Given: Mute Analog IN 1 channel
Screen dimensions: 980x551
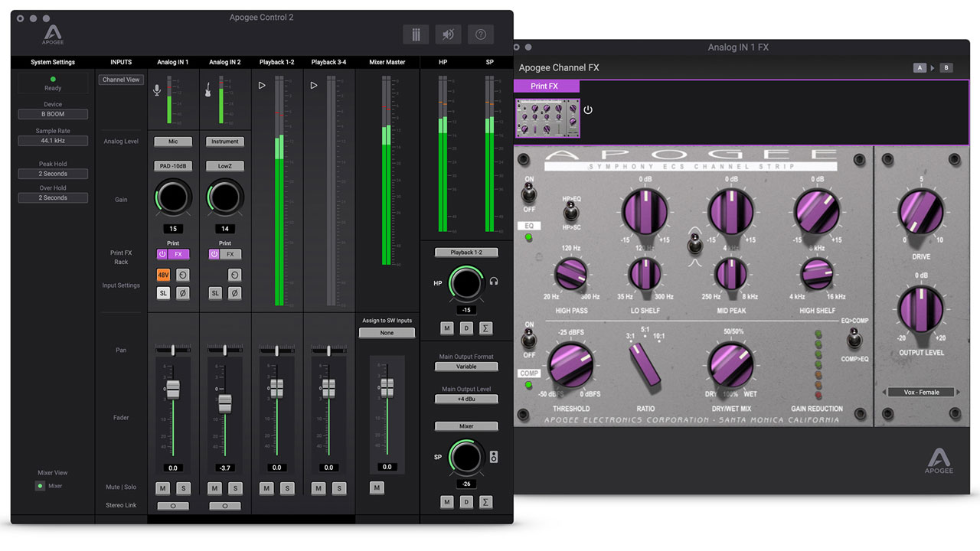Looking at the screenshot, I should coord(162,488).
